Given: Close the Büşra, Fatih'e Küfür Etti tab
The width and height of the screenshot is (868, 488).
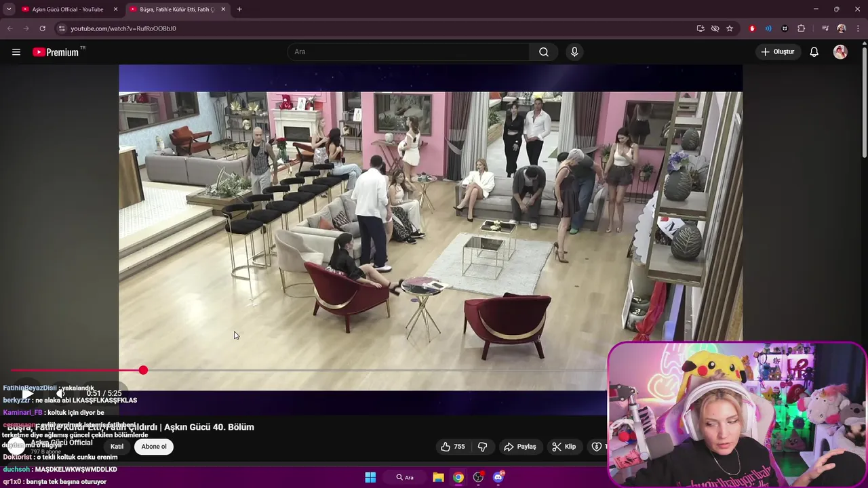Looking at the screenshot, I should click(223, 9).
